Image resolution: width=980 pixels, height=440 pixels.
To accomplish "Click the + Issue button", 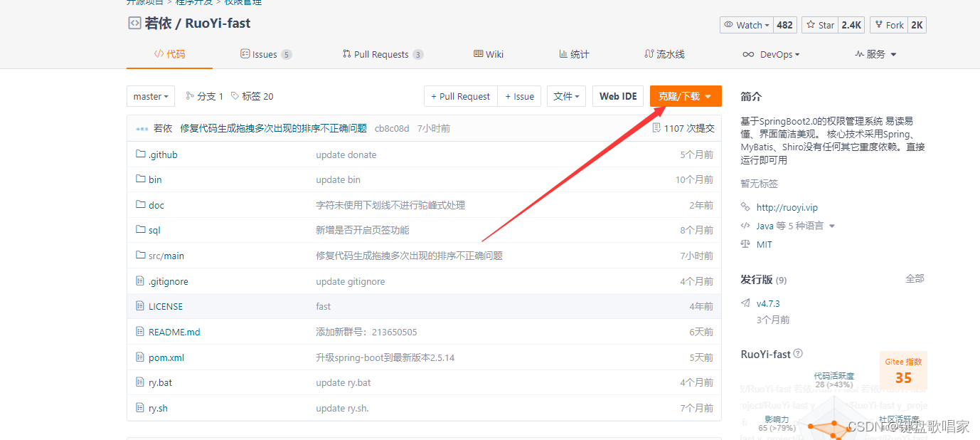I will (519, 96).
